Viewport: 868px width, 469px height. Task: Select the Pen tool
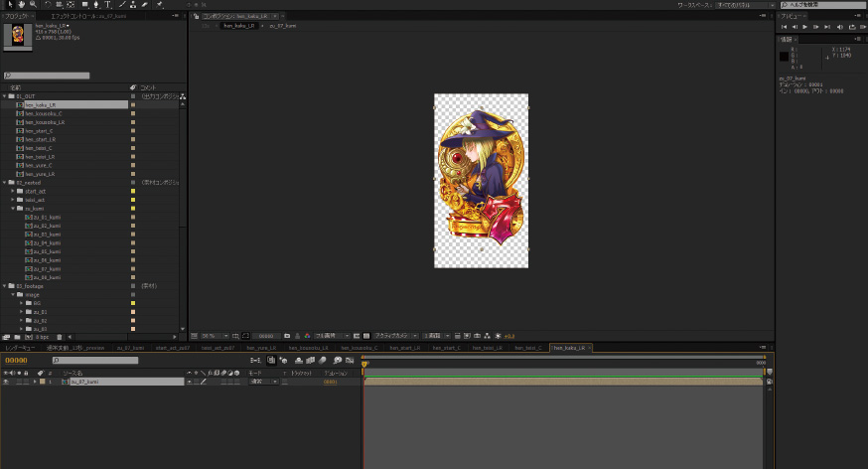(x=96, y=4)
